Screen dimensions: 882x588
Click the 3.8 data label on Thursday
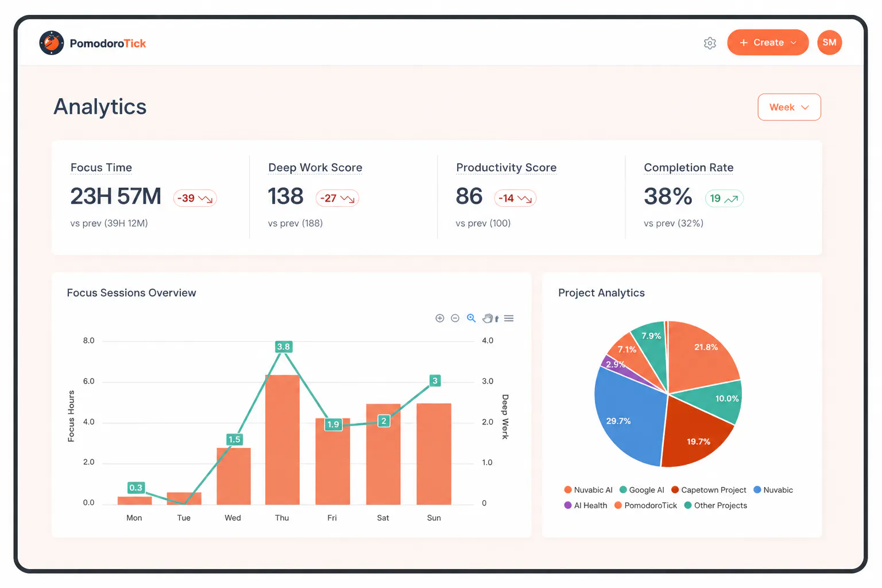(284, 347)
